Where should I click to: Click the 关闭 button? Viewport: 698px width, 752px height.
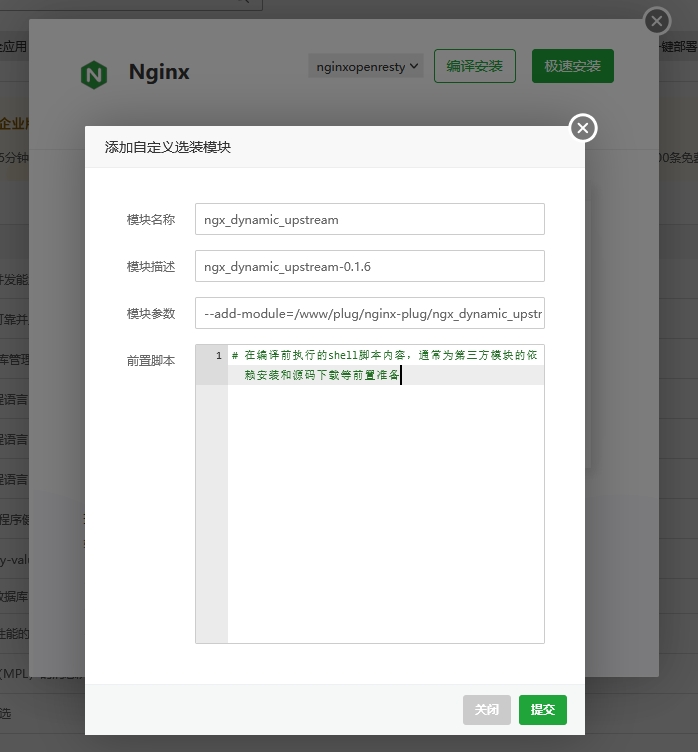[486, 710]
